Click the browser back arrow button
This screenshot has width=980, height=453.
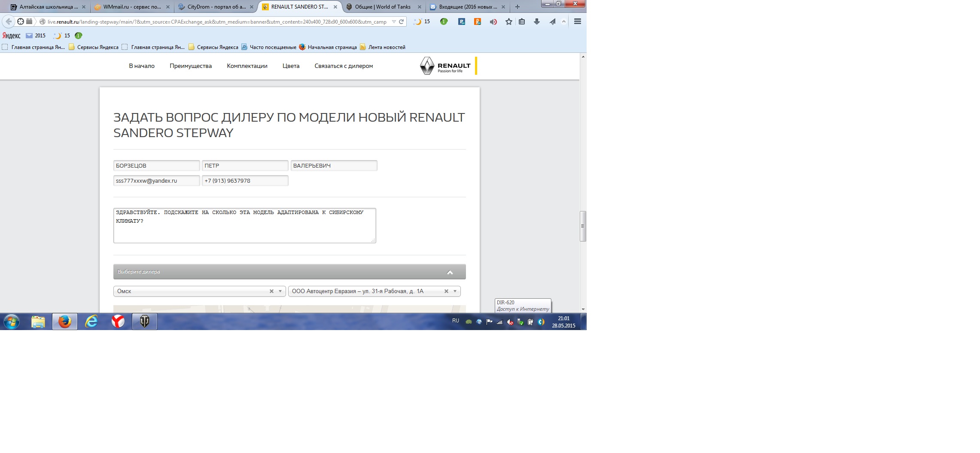click(x=9, y=21)
